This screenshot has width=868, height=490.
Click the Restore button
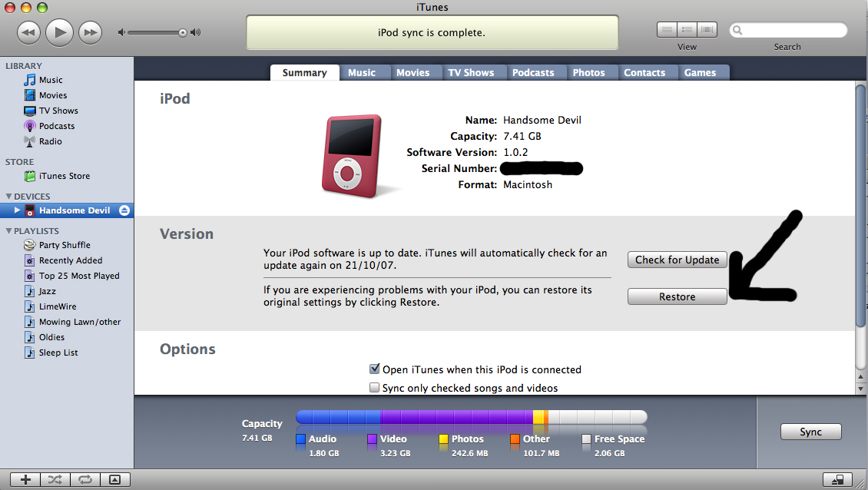point(677,296)
